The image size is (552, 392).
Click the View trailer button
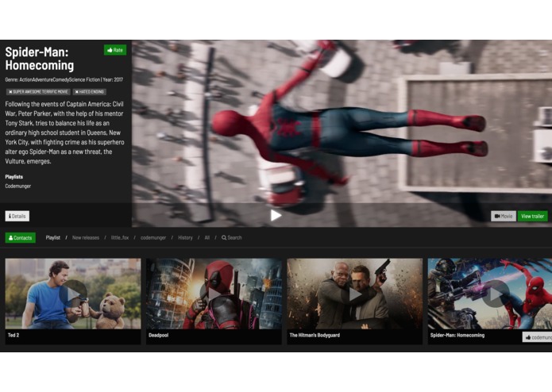coord(532,216)
